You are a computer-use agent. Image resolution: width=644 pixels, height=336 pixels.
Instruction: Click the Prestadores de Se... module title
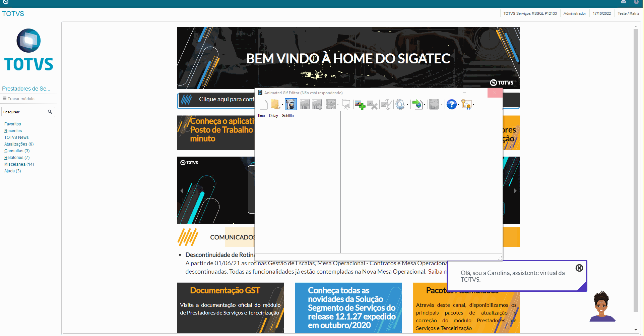(x=26, y=89)
